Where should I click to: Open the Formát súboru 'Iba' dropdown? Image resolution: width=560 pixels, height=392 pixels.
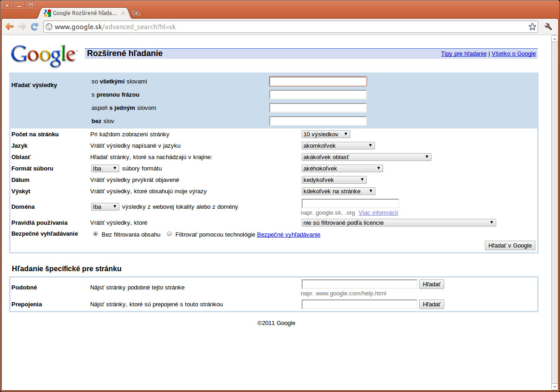coord(105,168)
